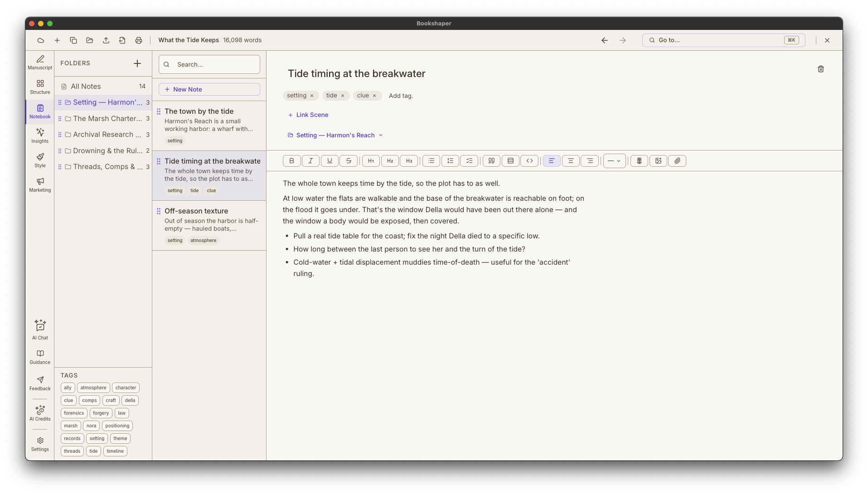Screen dimensions: 868x494
Task: Click Link Scene
Action: pos(308,115)
